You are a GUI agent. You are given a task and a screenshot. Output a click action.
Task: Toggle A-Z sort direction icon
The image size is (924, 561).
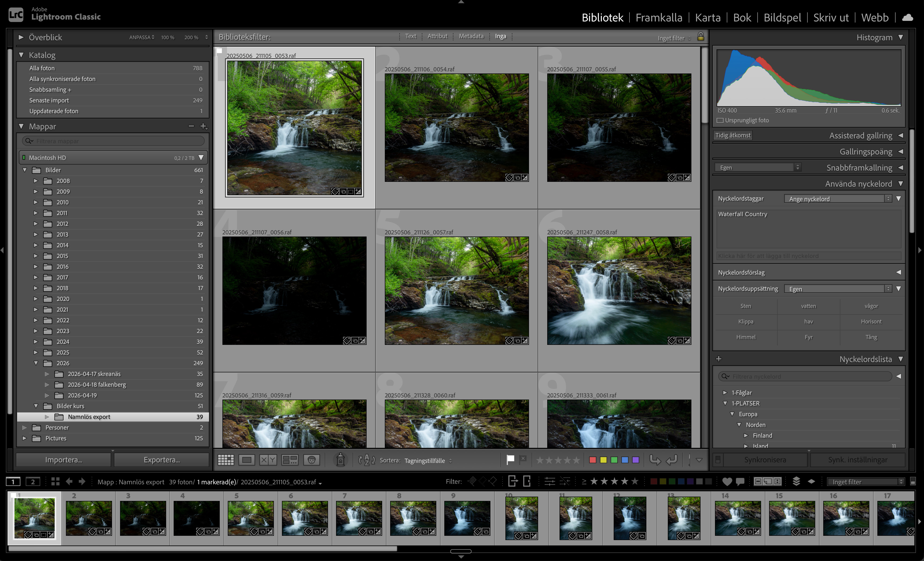[x=366, y=460]
